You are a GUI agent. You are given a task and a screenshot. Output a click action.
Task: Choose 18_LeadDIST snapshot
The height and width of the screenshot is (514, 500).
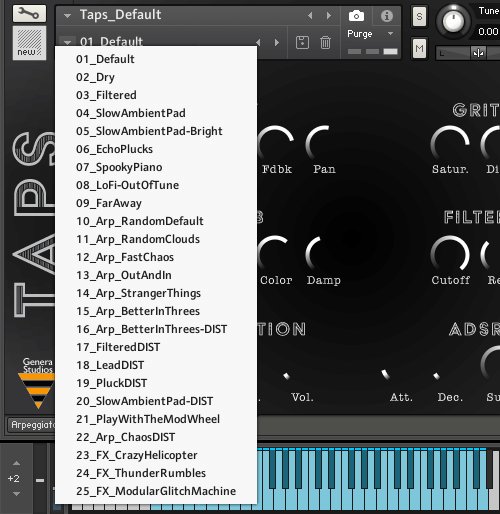point(156,365)
